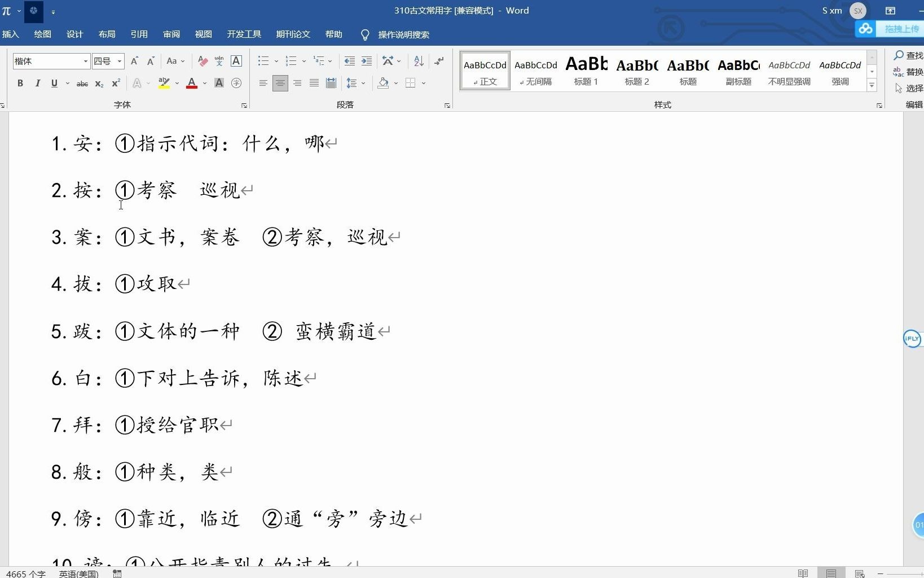This screenshot has height=578, width=924.
Task: Apply yellow text highlight color
Action: click(164, 84)
